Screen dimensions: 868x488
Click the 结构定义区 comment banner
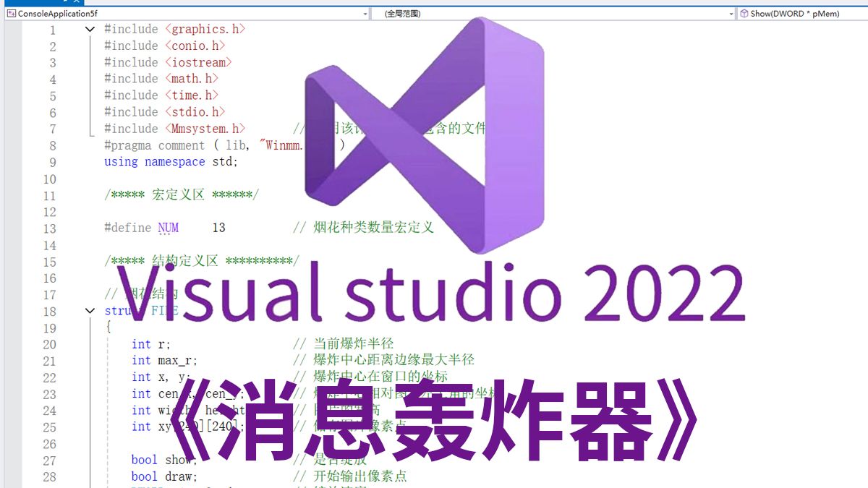tap(202, 262)
